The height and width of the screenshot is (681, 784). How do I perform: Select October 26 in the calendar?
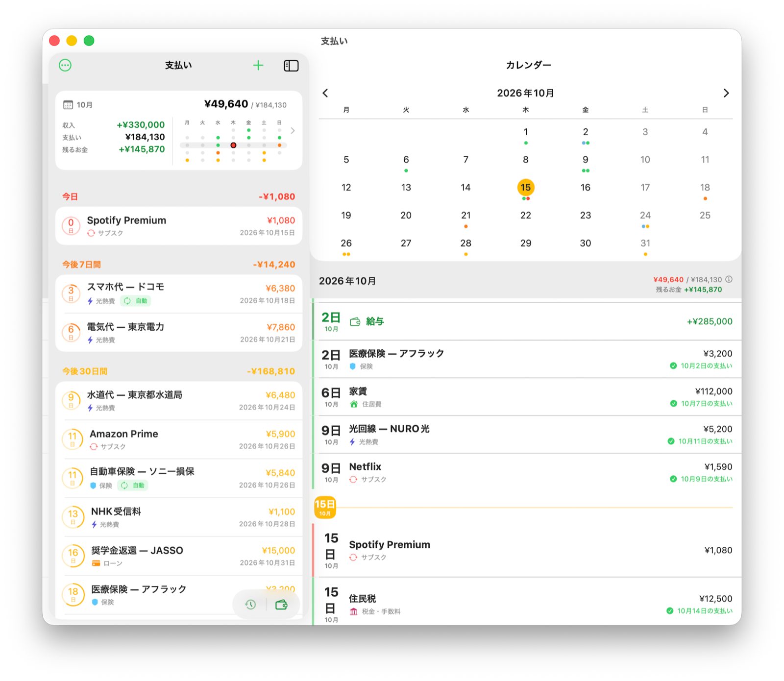coord(346,243)
